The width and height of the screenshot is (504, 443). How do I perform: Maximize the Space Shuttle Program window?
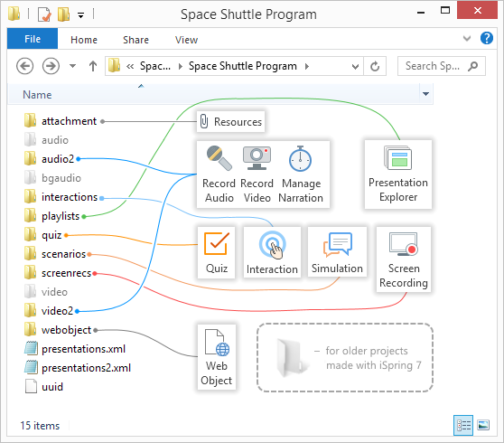pos(445,10)
